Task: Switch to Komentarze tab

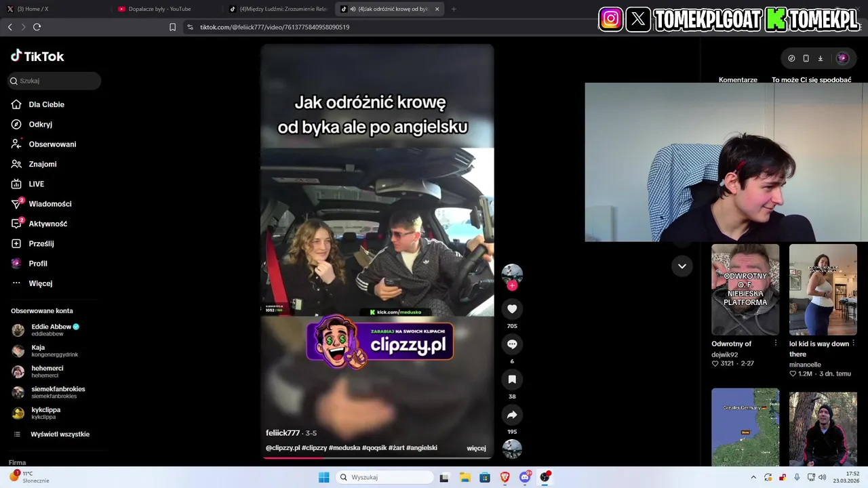Action: [738, 80]
